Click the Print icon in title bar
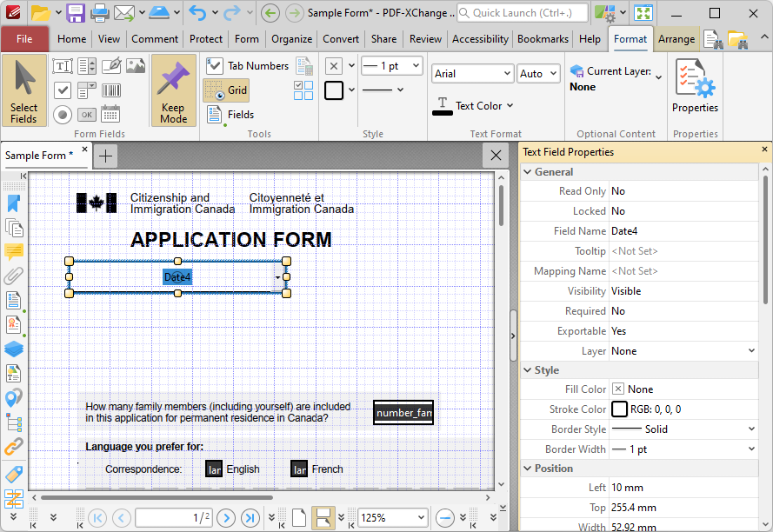The height and width of the screenshot is (532, 773). (x=99, y=13)
